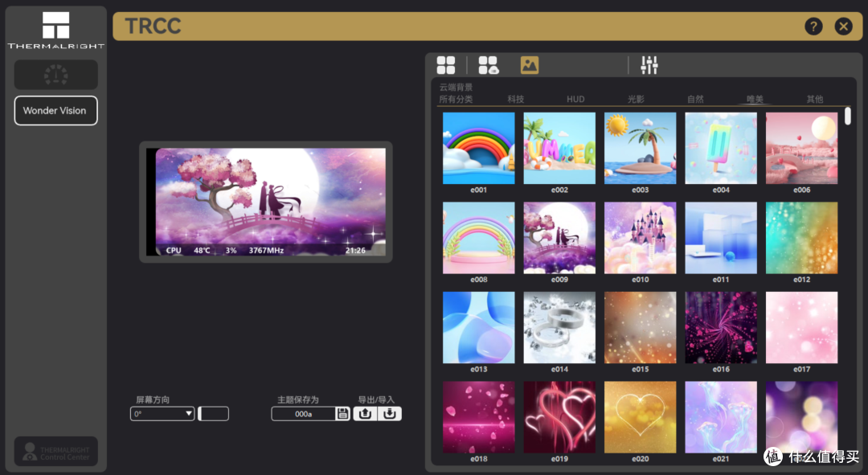Click the Thermalright logo
This screenshot has width=868, height=475.
tap(56, 31)
